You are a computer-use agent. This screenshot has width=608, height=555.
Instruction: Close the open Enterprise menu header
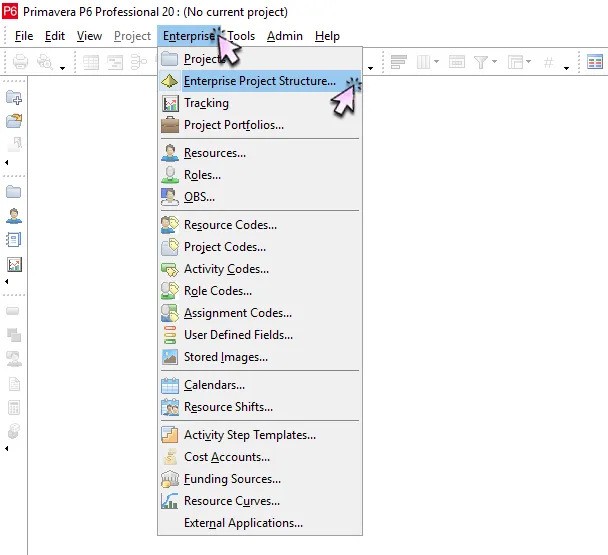coord(189,36)
